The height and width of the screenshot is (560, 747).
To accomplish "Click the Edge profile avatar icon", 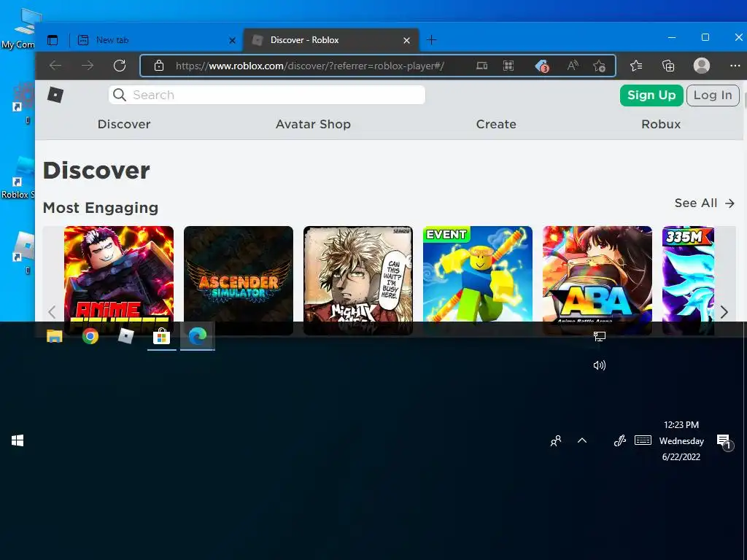I will pos(701,66).
